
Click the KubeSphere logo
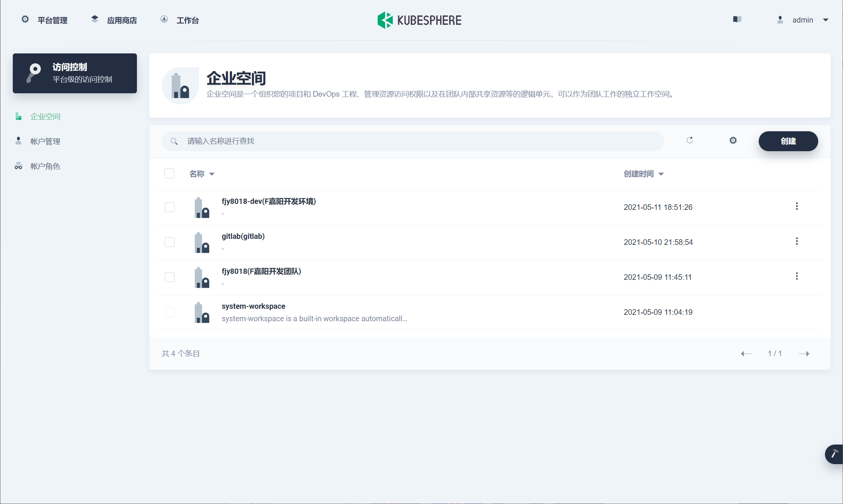point(419,20)
